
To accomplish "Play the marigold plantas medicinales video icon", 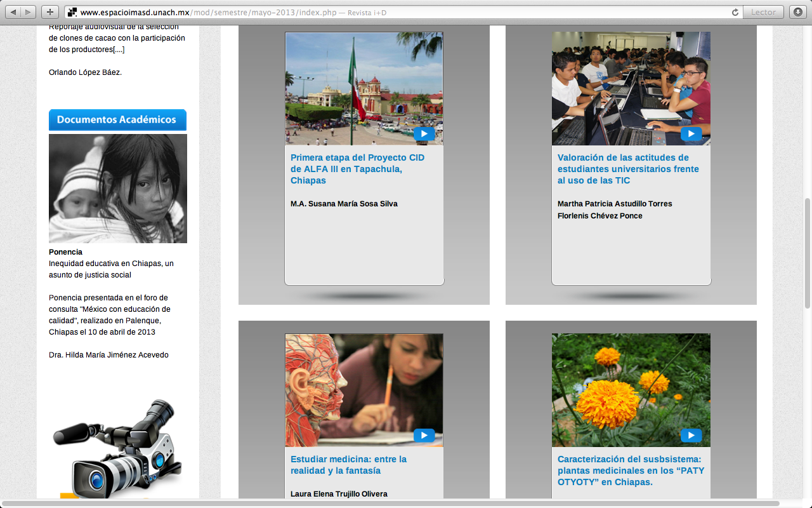I will (x=691, y=436).
